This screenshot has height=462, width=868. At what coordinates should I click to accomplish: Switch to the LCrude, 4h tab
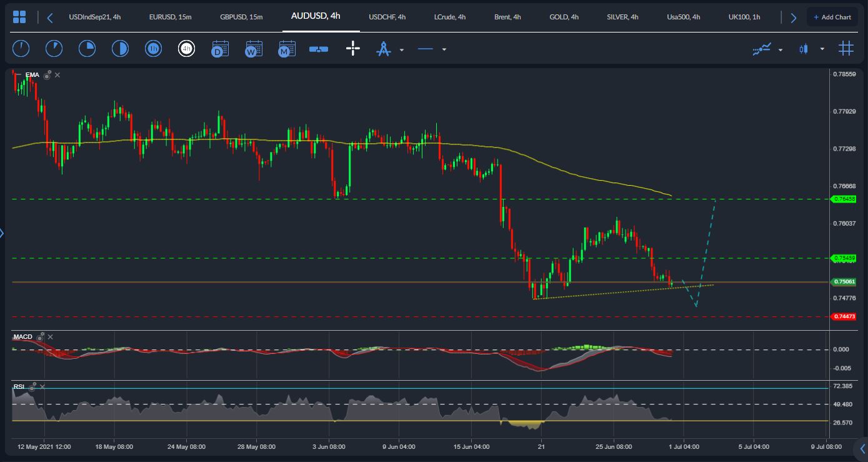(x=450, y=17)
